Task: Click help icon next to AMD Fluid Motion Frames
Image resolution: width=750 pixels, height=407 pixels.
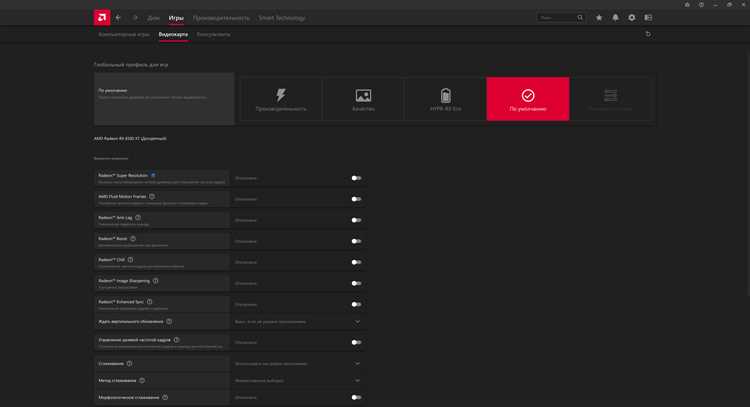Action: [152, 197]
